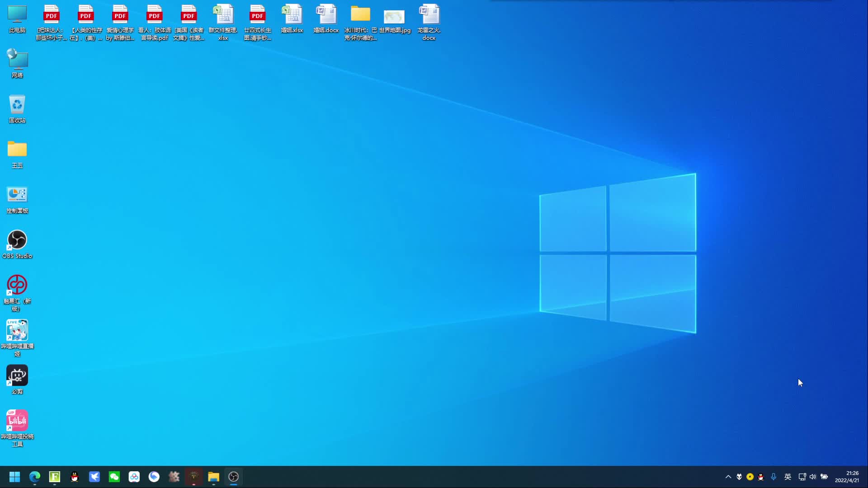
Task: Switch to OBS Studio in taskbar
Action: click(x=234, y=477)
